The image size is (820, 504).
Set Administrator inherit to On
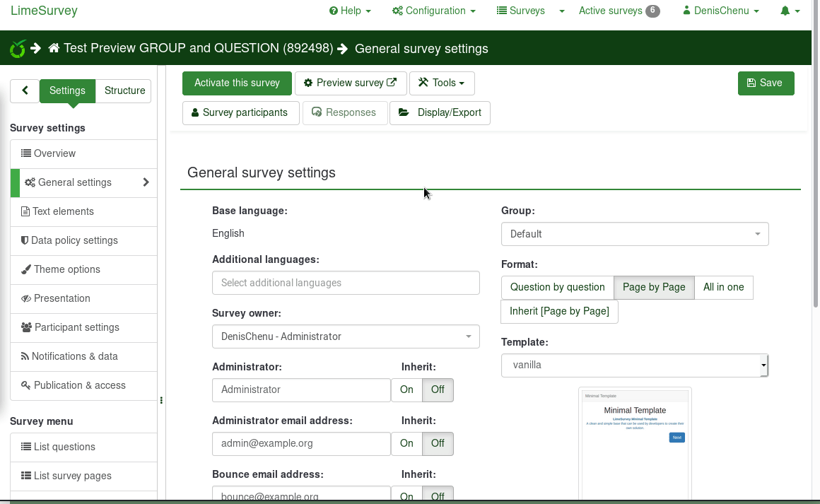(406, 389)
